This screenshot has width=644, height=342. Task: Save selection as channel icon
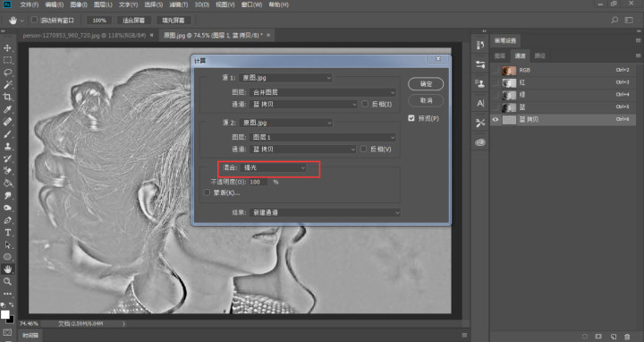click(x=598, y=337)
